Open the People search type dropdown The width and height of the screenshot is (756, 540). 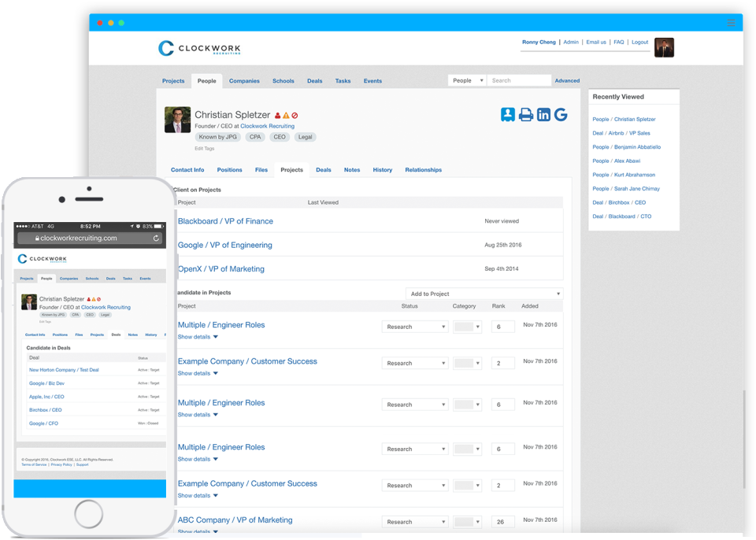pyautogui.click(x=467, y=80)
